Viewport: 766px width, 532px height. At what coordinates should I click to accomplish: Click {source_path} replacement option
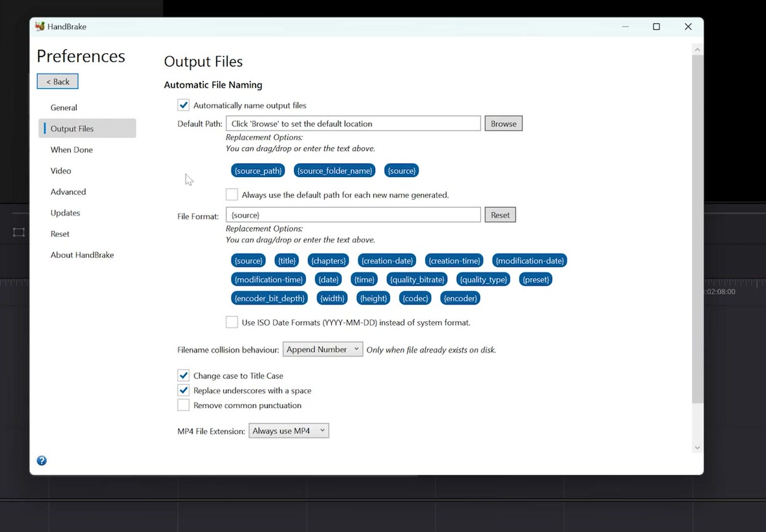[258, 171]
